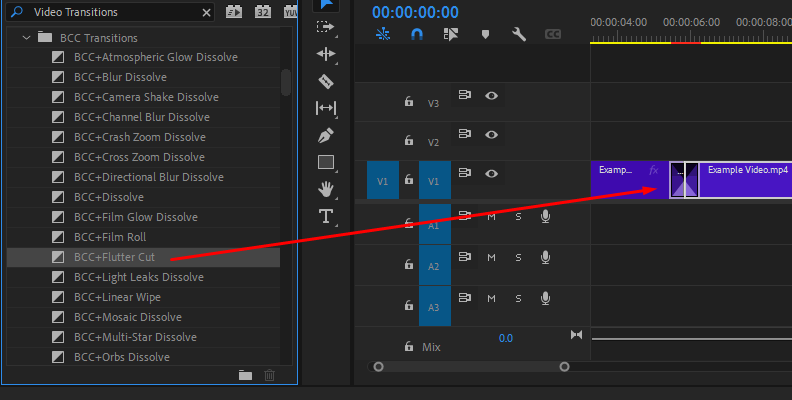Select the Pen tool

pyautogui.click(x=326, y=135)
